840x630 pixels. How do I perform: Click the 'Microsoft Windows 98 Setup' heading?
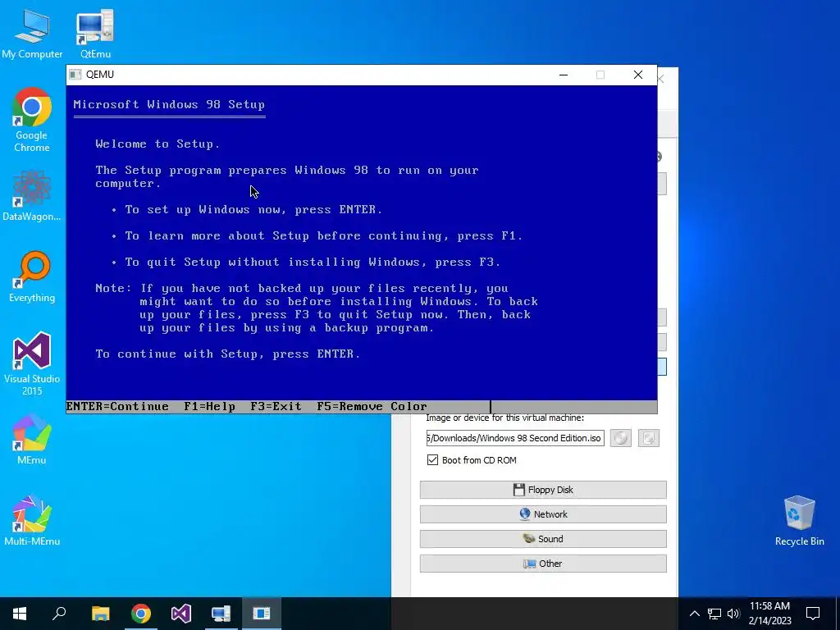click(169, 104)
